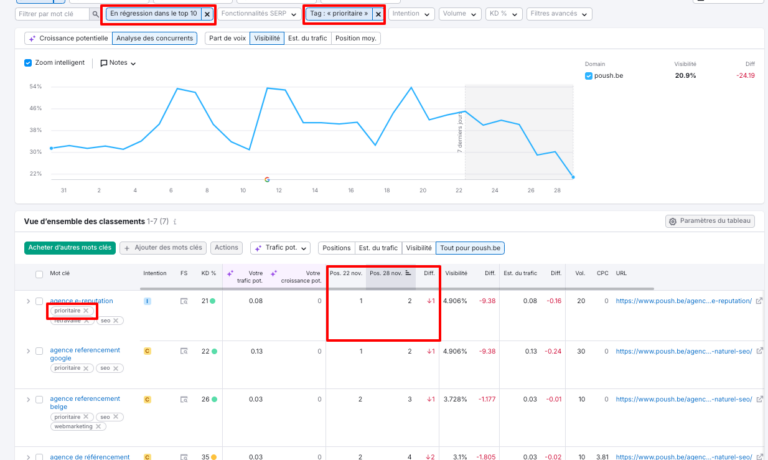Remove 'webmarketing' tag from agence referencement belge

point(96,426)
